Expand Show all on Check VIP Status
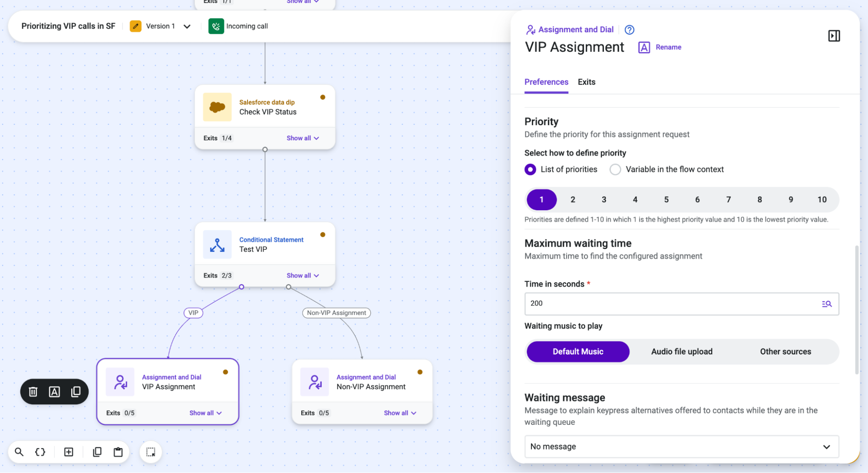 tap(303, 138)
